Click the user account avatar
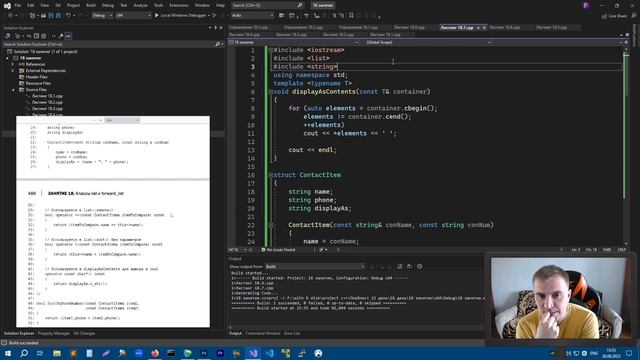The width and height of the screenshot is (640, 360). click(x=586, y=5)
